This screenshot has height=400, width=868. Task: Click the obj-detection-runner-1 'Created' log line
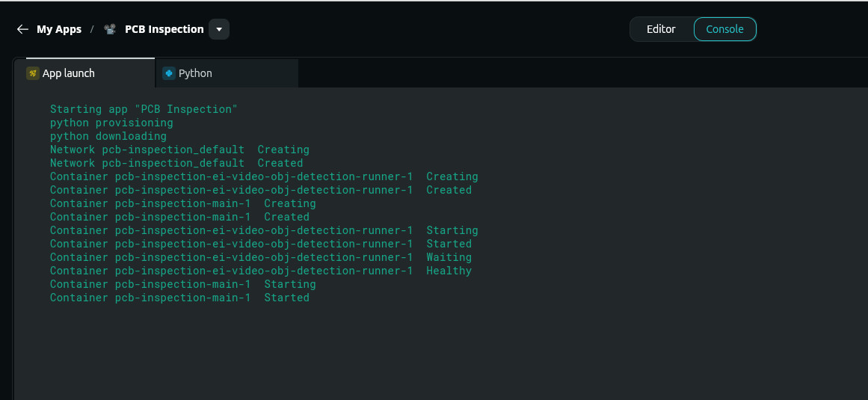click(261, 190)
